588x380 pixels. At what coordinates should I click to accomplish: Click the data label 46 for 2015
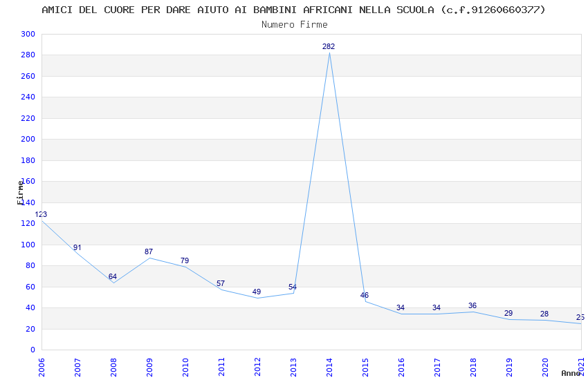click(365, 295)
